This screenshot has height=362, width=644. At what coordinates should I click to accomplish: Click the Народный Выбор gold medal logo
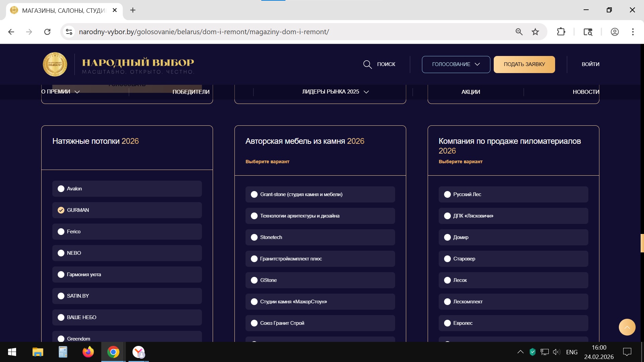point(55,64)
